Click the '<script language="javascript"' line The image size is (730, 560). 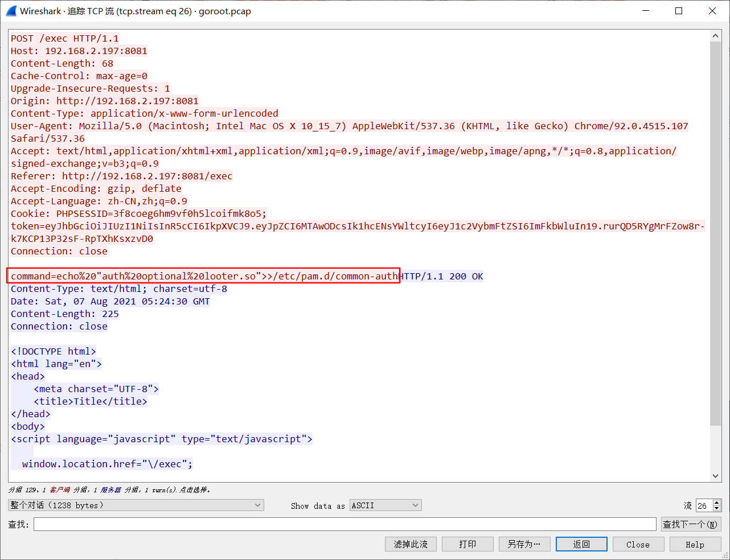pyautogui.click(x=162, y=439)
